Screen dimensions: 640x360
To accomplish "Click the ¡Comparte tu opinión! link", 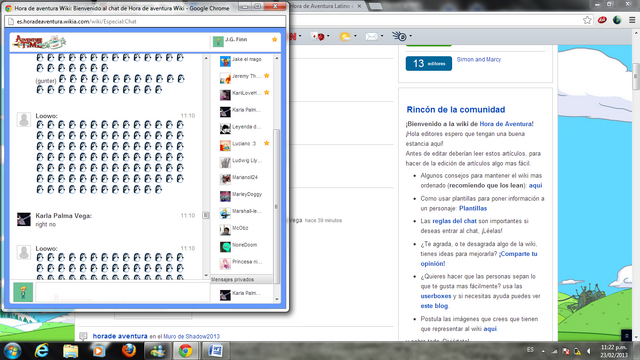I will pos(479,259).
